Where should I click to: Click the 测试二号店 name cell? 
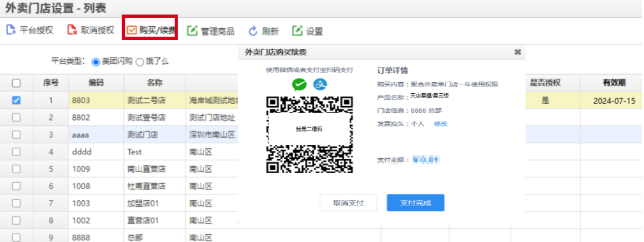154,100
